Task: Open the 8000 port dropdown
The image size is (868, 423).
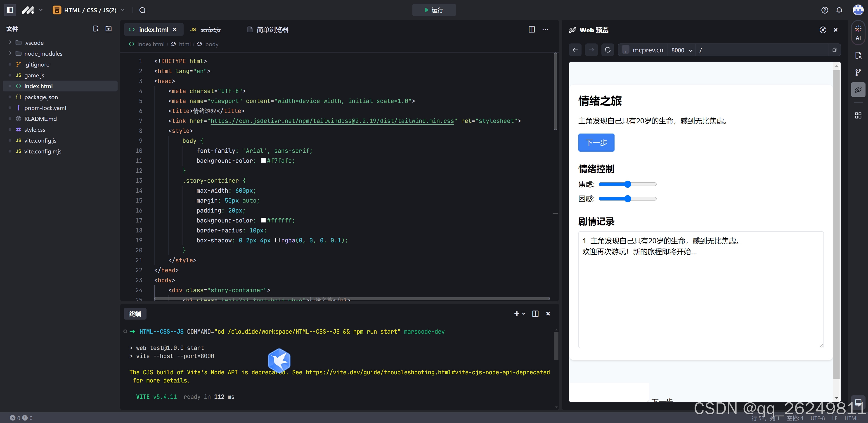Action: tap(682, 50)
